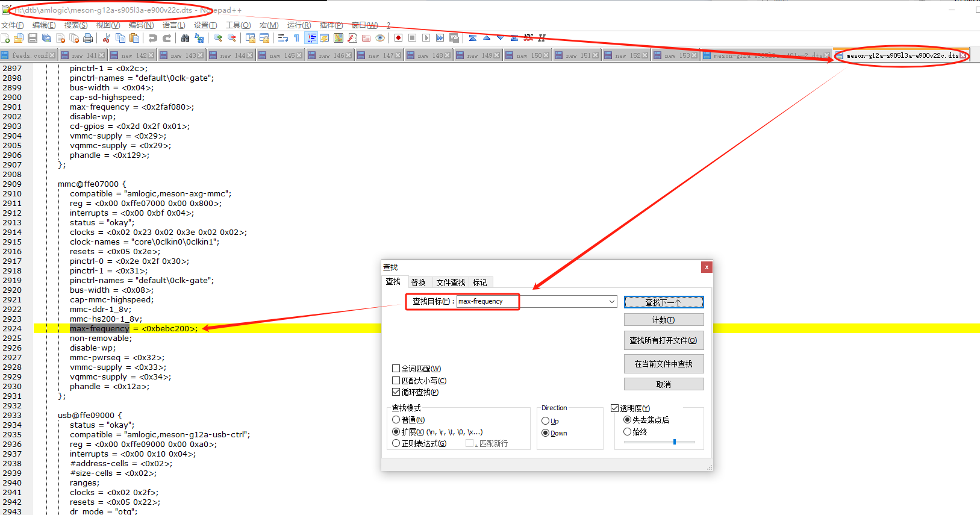Image resolution: width=980 pixels, height=515 pixels.
Task: Click the 查找下一个 button
Action: pos(663,302)
